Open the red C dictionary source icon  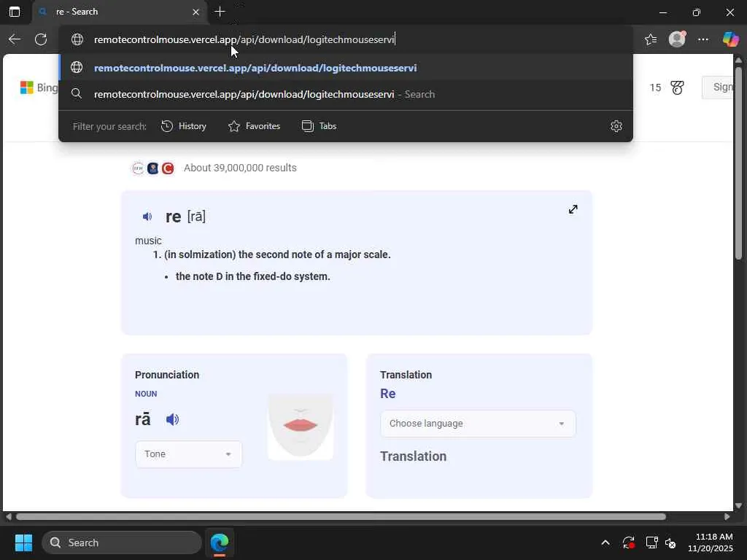[x=168, y=168]
